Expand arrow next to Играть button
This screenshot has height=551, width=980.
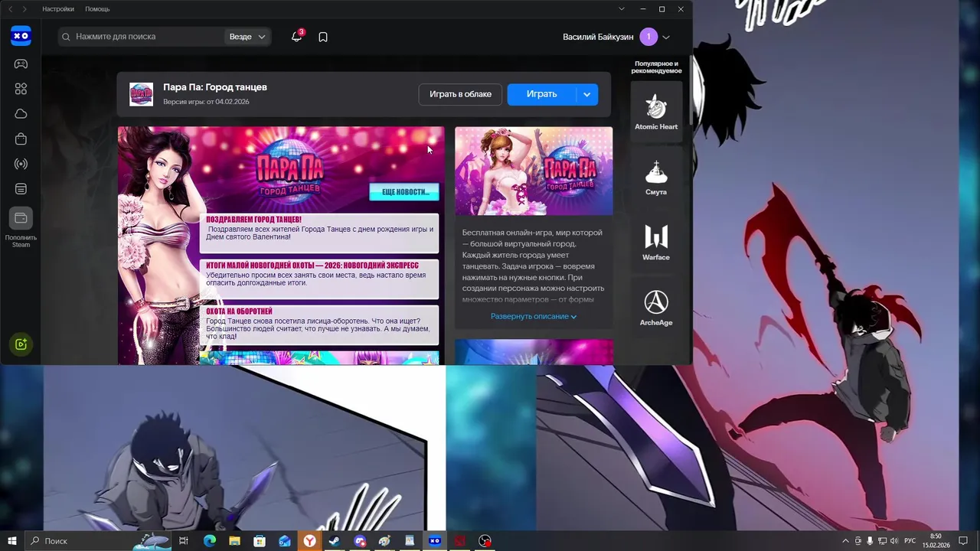pyautogui.click(x=586, y=94)
